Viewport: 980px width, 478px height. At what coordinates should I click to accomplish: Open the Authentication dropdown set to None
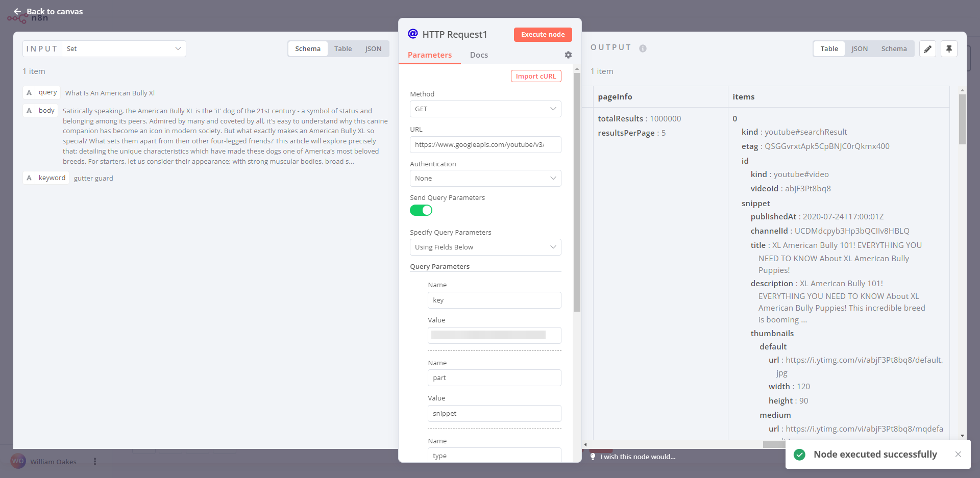(x=485, y=178)
